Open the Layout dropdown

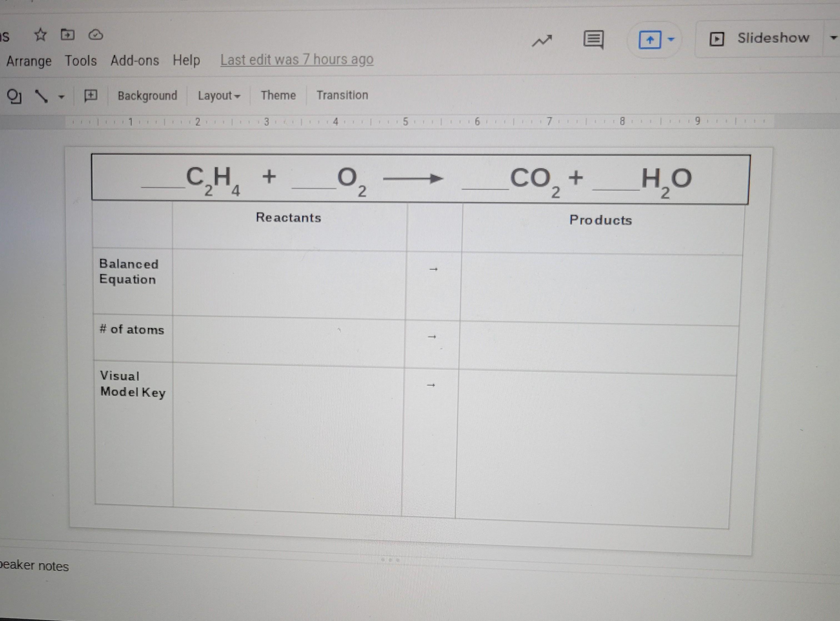click(x=219, y=96)
